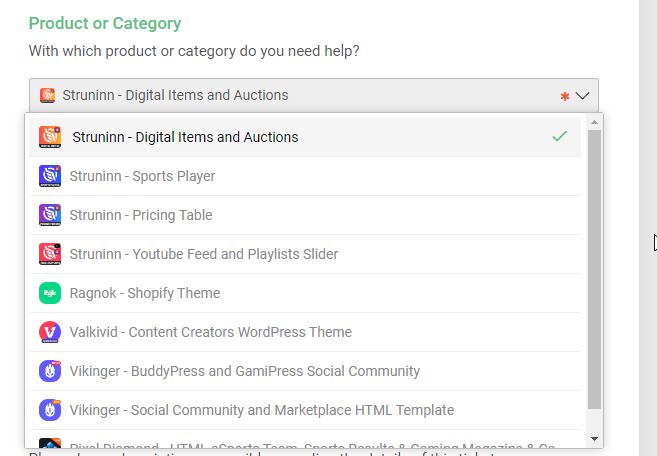Select Struninn - Youtube Feed and Playlists Slider
657x456 pixels.
[x=204, y=254]
